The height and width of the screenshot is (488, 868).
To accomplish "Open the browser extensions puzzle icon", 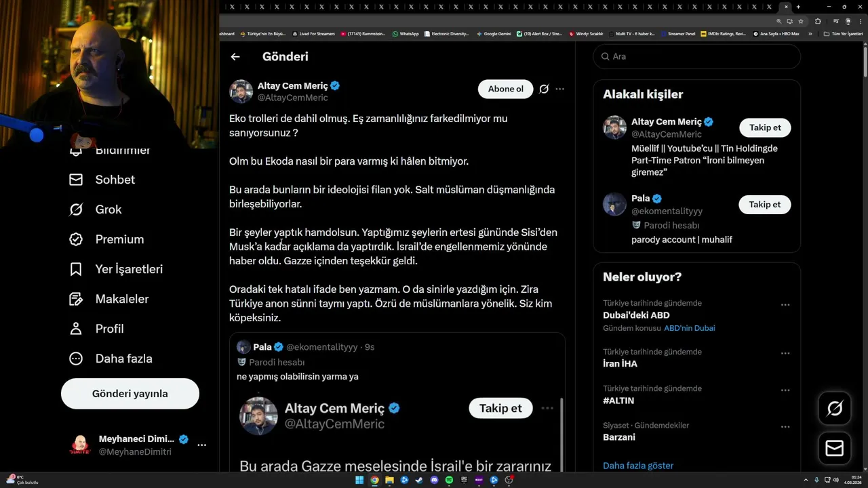I will click(818, 21).
